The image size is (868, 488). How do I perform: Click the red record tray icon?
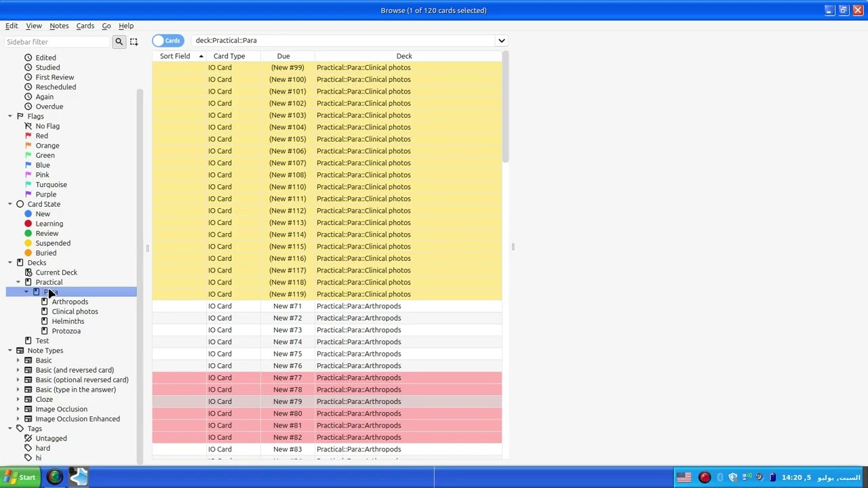[705, 478]
